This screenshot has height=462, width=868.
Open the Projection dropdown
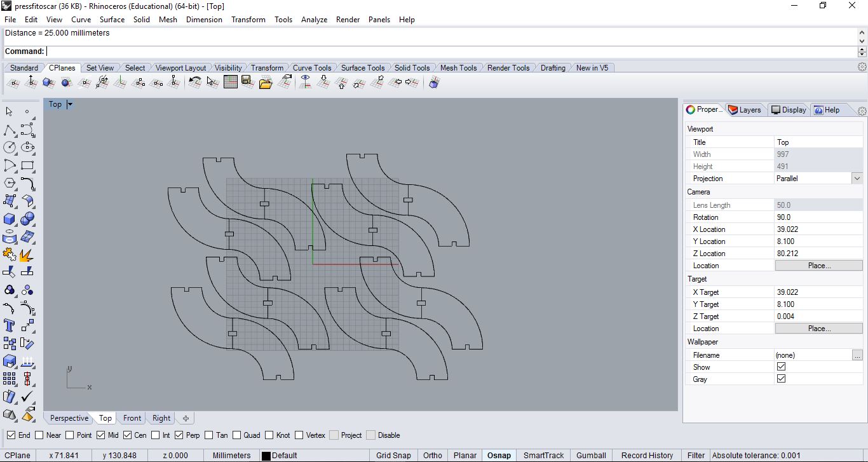pos(857,179)
